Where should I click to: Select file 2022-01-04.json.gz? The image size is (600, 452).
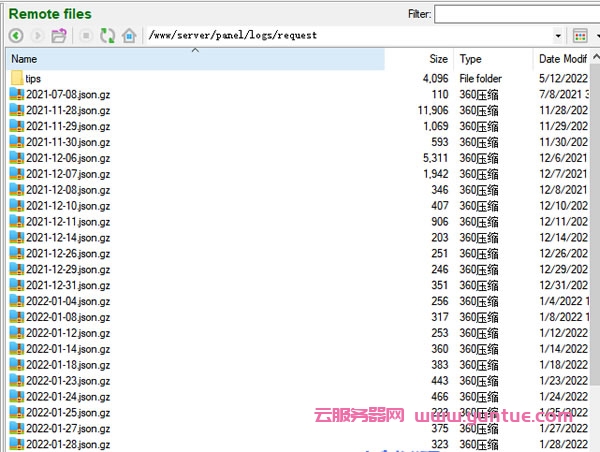coord(68,301)
